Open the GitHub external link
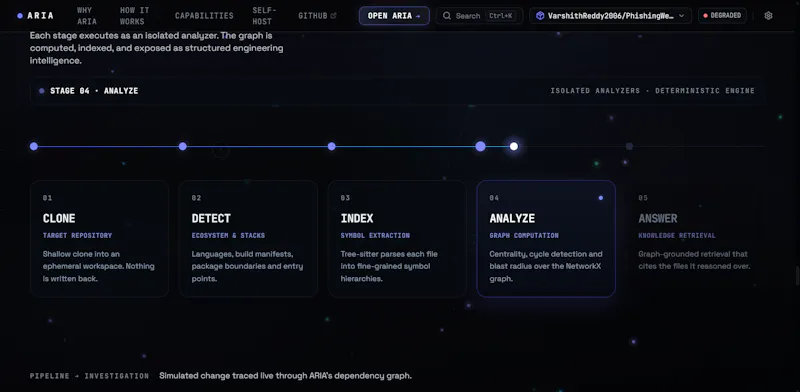The image size is (800, 392). click(x=317, y=16)
